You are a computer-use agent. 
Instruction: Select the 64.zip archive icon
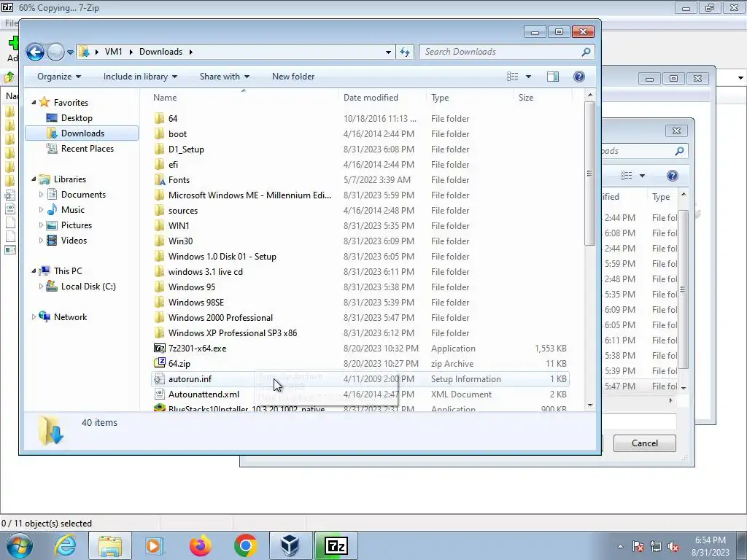(x=160, y=363)
